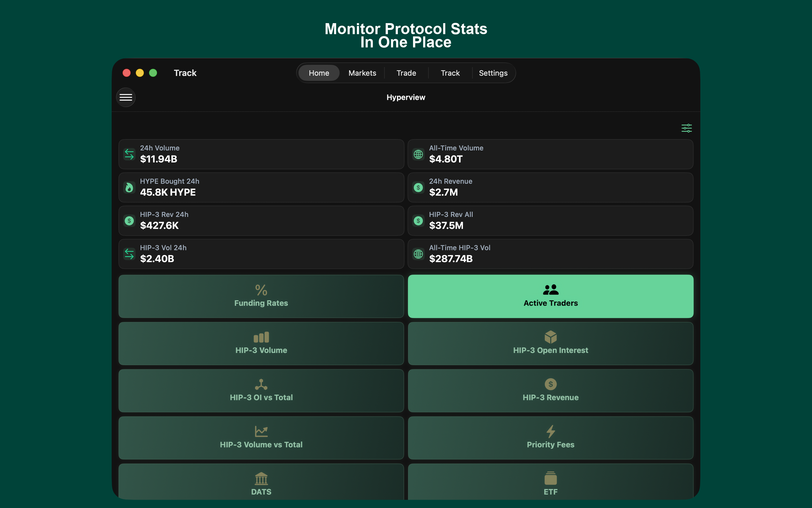Click the ETF stack icon

point(551,478)
